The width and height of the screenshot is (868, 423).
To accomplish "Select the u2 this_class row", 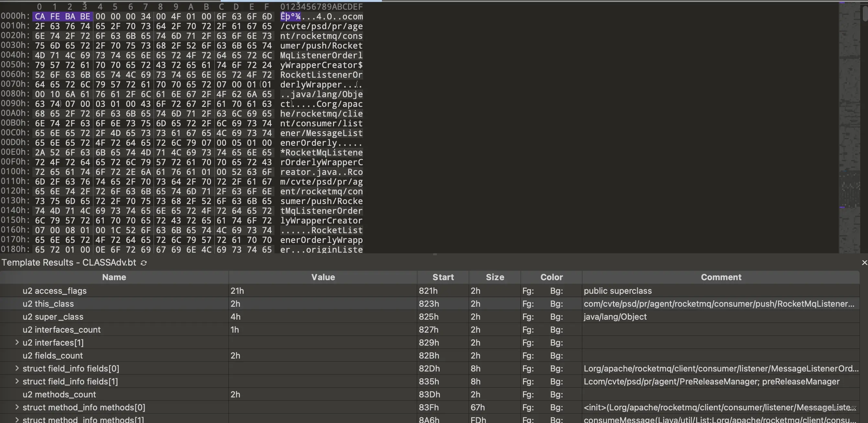I will pos(429,303).
